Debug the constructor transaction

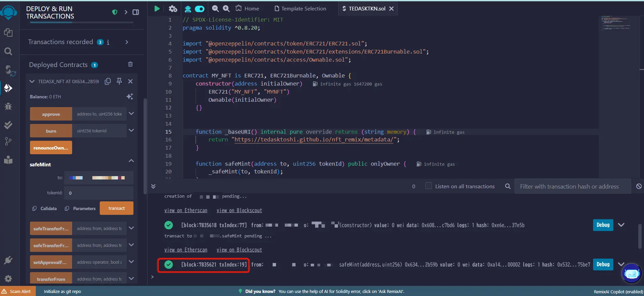[x=603, y=225]
